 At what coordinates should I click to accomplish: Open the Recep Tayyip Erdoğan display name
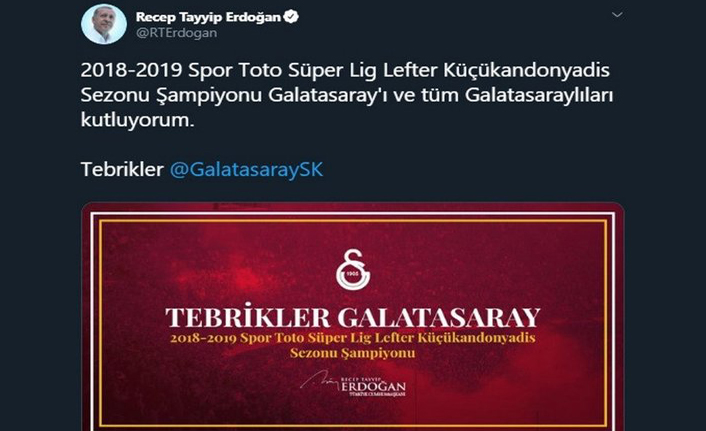(208, 18)
